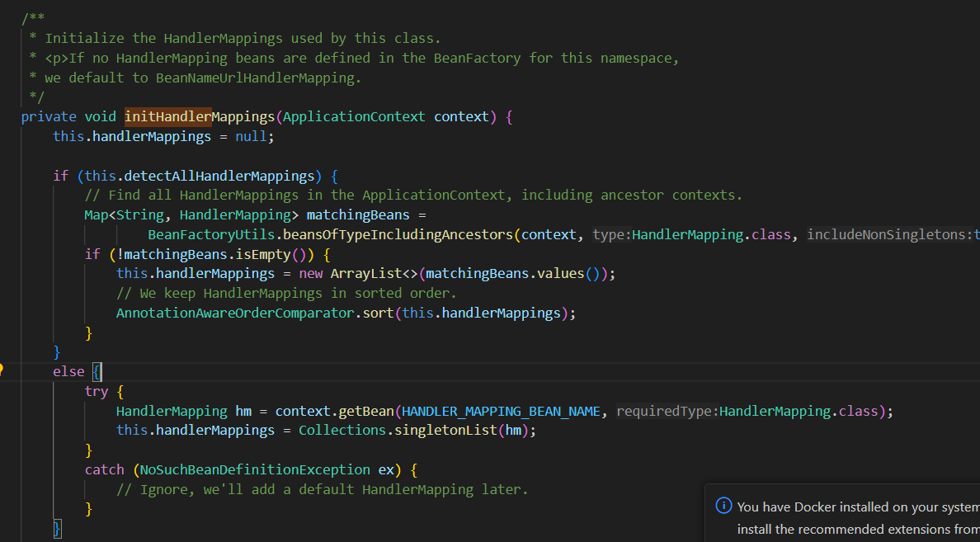The width and height of the screenshot is (980, 542).
Task: Click the 'HandlerMapping hm' variable declaration
Action: (x=183, y=412)
